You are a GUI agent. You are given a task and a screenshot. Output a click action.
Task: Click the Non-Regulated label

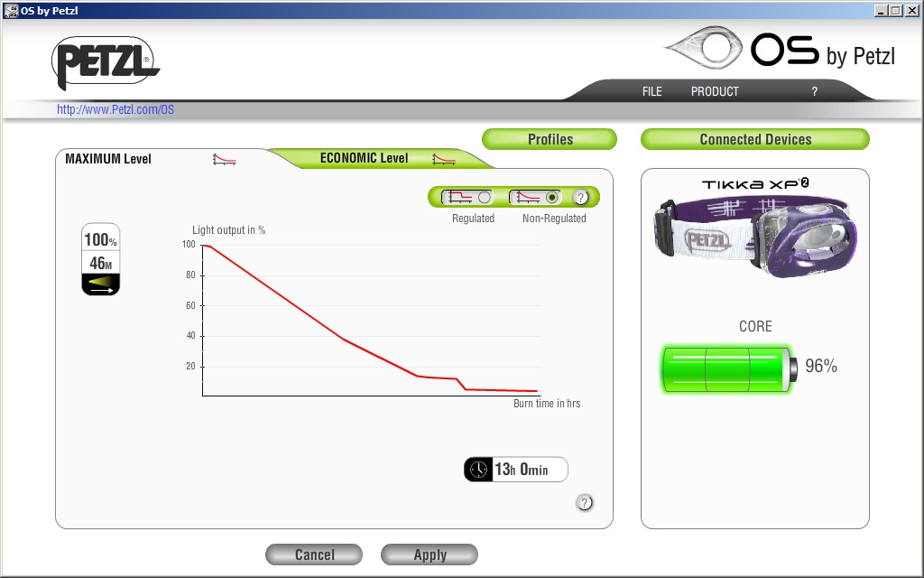tap(554, 219)
